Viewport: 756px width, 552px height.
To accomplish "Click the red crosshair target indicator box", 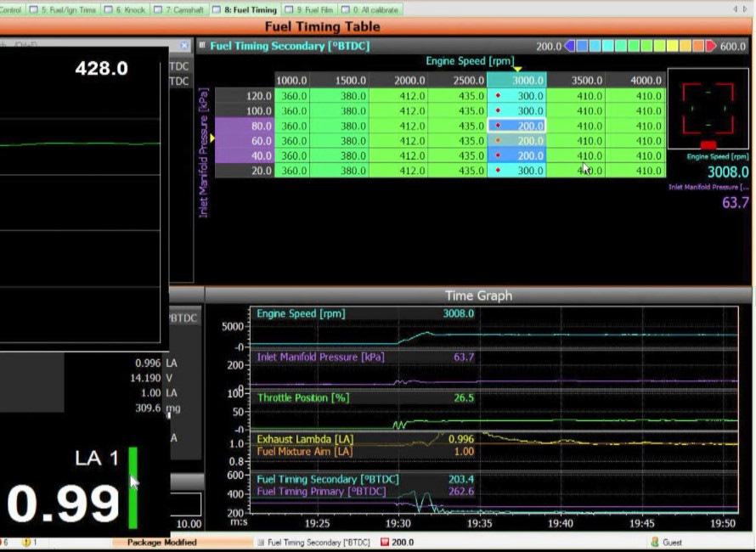I will coord(708,109).
